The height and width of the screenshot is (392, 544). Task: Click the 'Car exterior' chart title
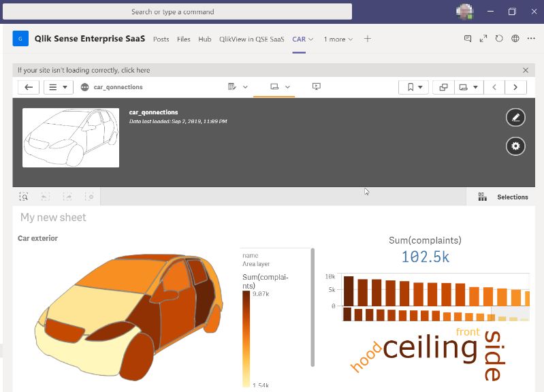coord(38,238)
